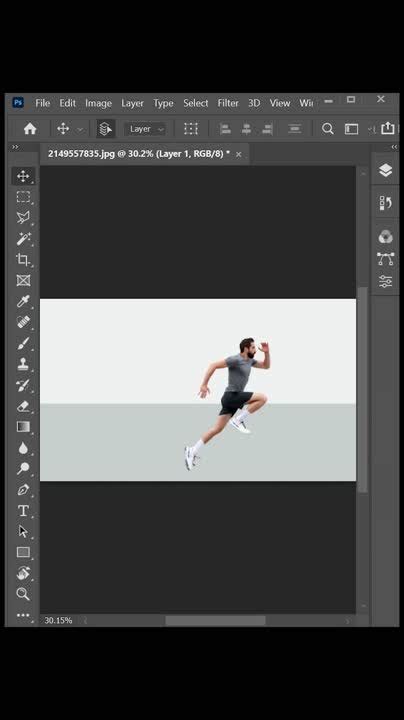
Task: Open the Layers panel icon
Action: coord(386,170)
